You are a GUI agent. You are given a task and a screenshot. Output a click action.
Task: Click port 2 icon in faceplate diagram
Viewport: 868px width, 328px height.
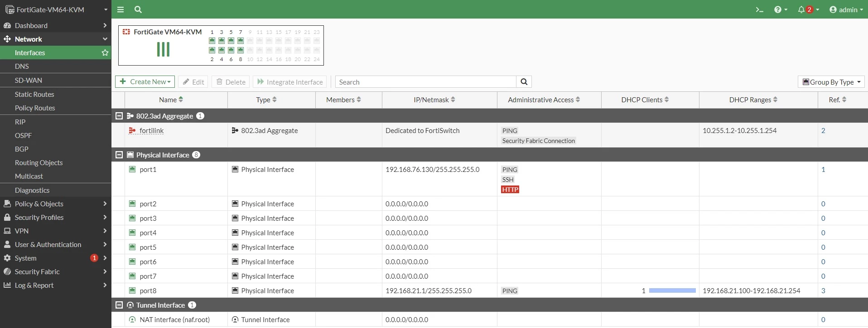pos(212,50)
